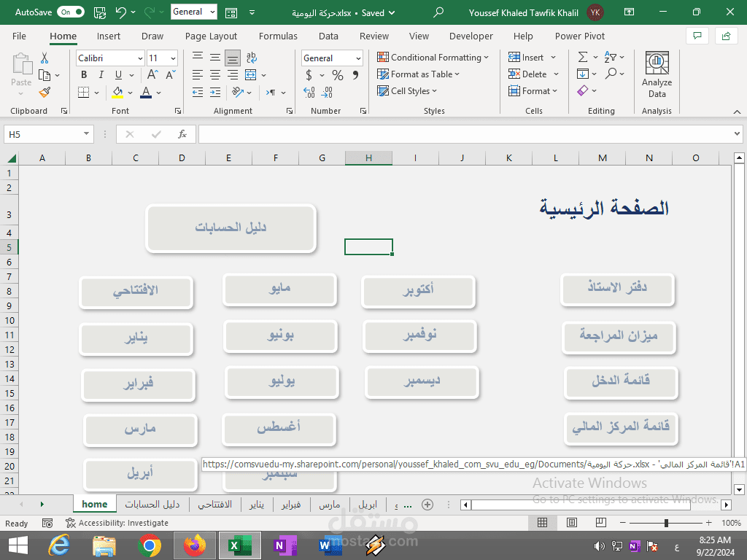Screen dimensions: 747x560
Task: Open the font size dropdown
Action: [173, 58]
